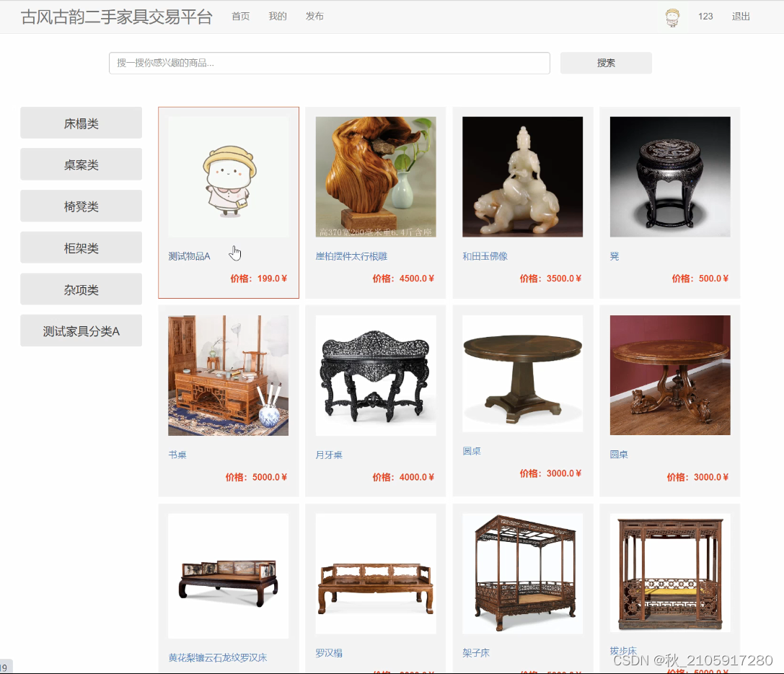This screenshot has height=674, width=784.
Task: Click the 测试物品A product title
Action: 189,256
